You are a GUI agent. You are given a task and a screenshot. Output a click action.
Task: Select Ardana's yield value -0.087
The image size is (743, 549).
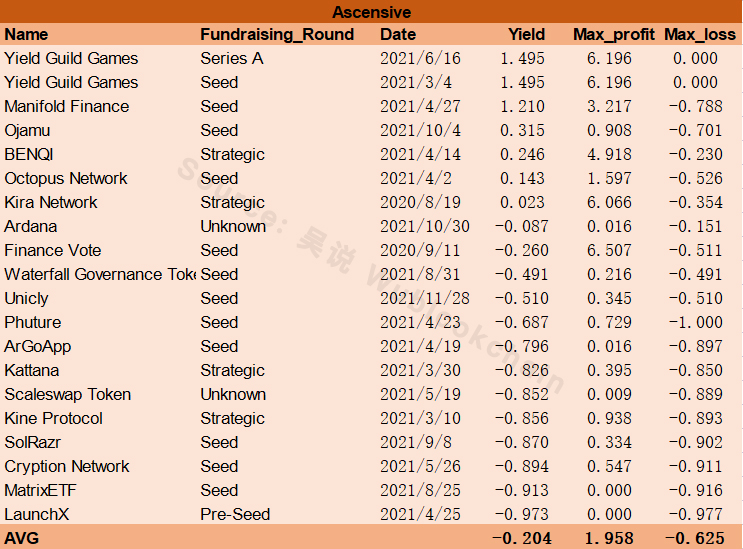coord(522,226)
